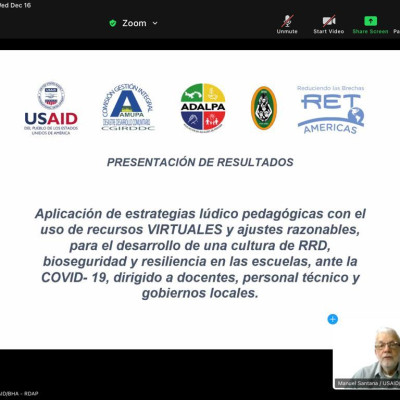Click the Zoom title text
400x400 pixels.
134,23
